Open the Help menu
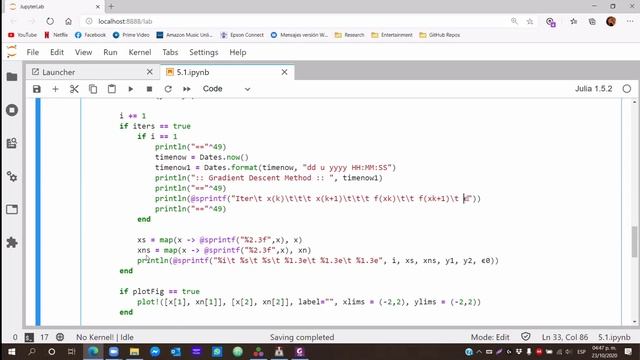The width and height of the screenshot is (640, 360). pyautogui.click(x=238, y=52)
